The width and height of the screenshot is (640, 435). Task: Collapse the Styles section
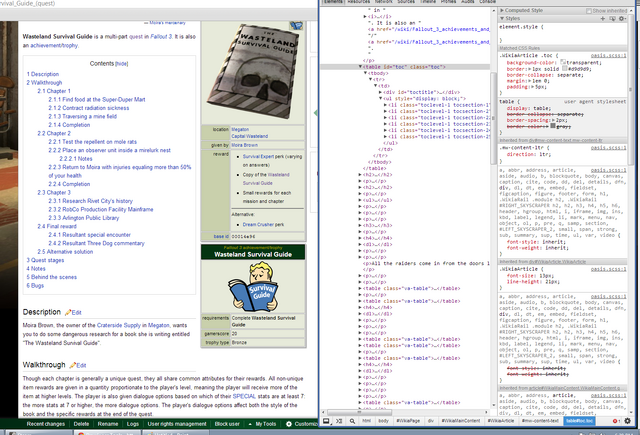[x=502, y=18]
